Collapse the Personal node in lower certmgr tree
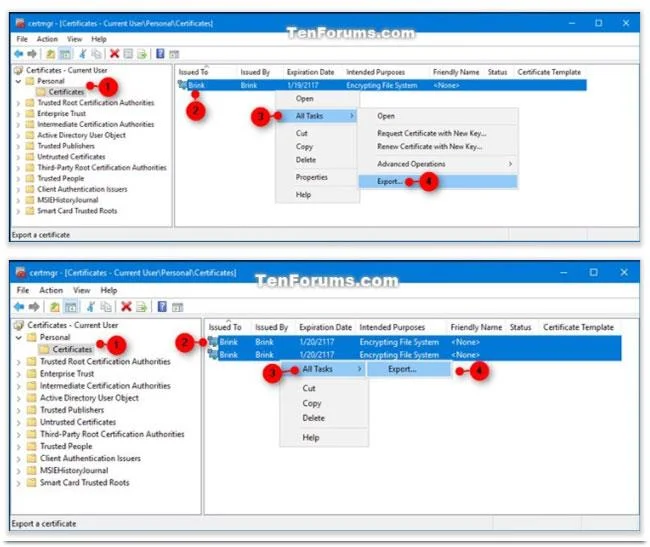This screenshot has height=547, width=650. (19, 338)
